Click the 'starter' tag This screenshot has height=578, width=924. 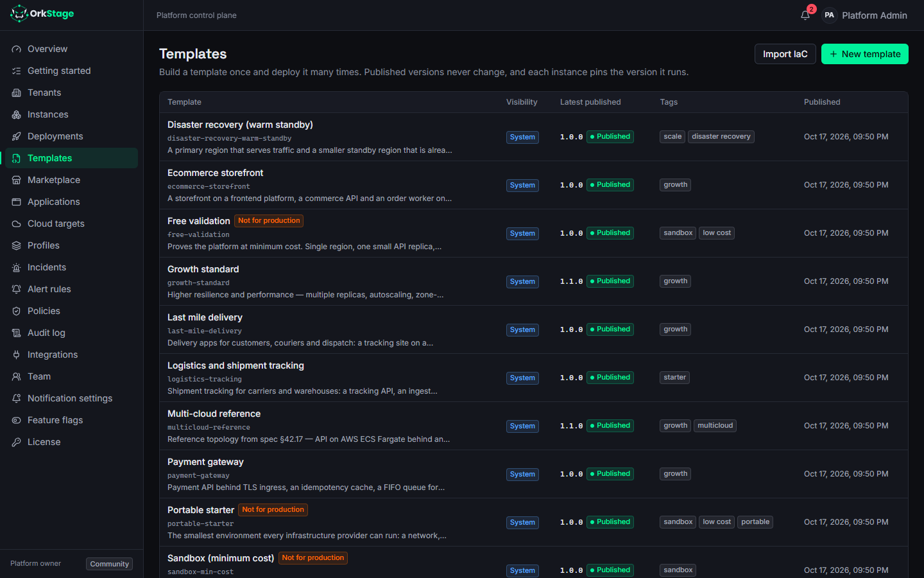click(674, 378)
